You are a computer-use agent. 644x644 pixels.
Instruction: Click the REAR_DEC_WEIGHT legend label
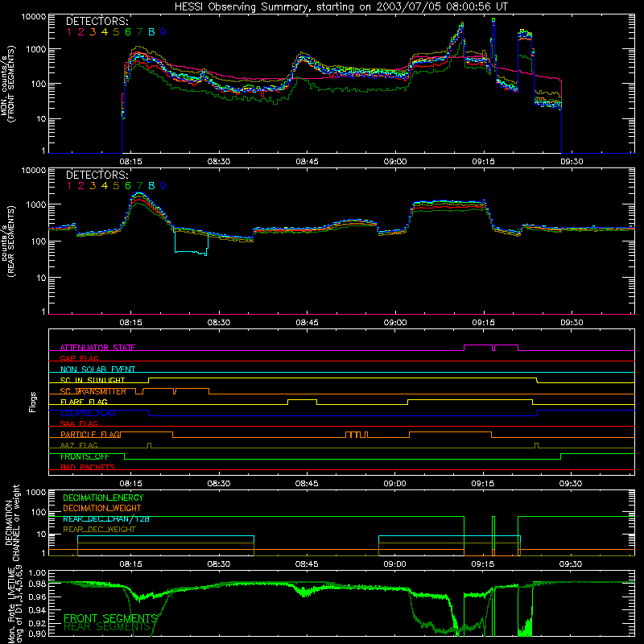click(99, 530)
